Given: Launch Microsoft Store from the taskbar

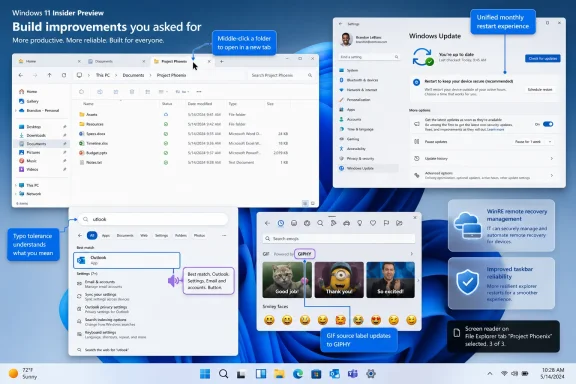Looking at the screenshot, I should click(316, 374).
